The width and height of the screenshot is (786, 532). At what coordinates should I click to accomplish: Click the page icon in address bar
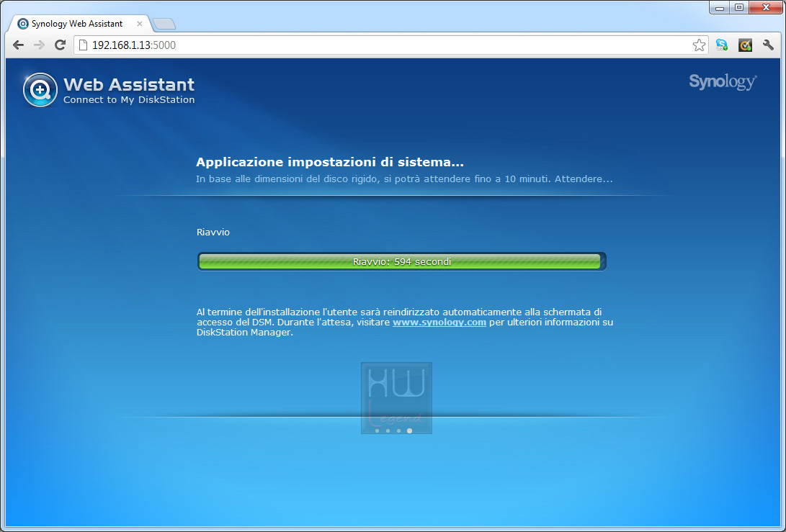[x=84, y=45]
